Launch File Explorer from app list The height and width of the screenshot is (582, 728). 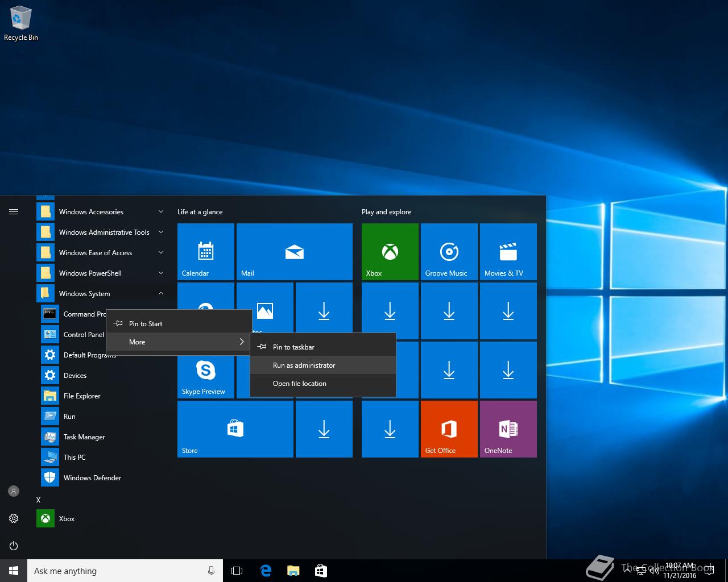[x=102, y=396]
